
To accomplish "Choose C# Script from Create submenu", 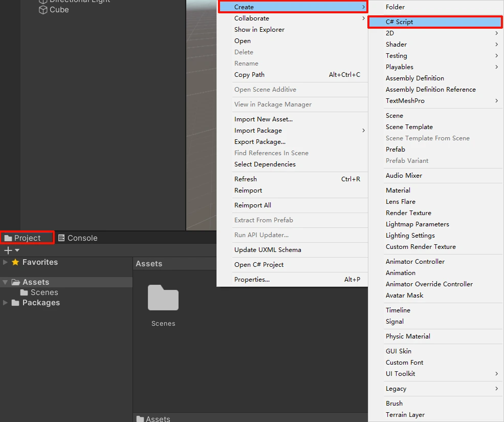I will (x=399, y=22).
